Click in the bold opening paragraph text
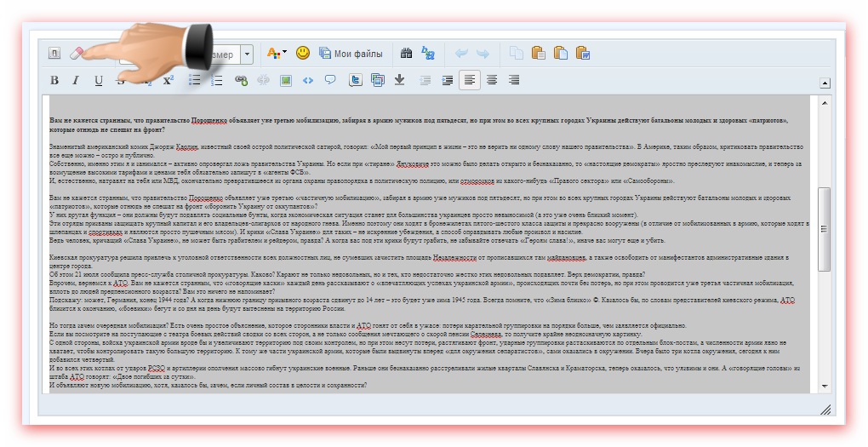 (x=419, y=124)
